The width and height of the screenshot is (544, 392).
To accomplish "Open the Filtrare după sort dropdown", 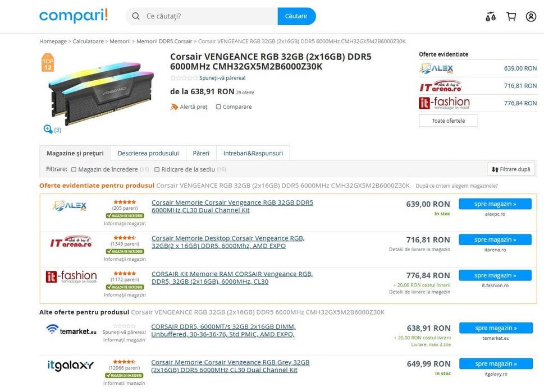I will [x=511, y=169].
